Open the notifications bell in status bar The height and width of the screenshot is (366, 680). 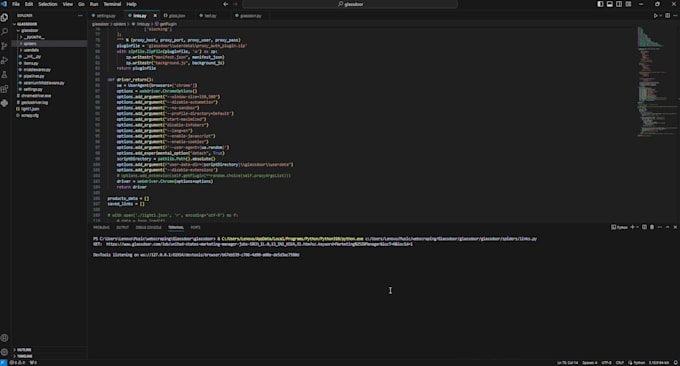click(x=675, y=363)
